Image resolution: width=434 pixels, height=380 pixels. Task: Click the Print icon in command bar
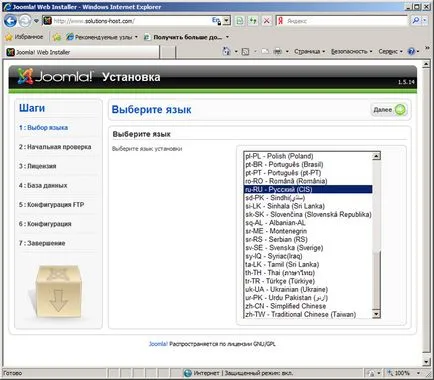click(277, 51)
